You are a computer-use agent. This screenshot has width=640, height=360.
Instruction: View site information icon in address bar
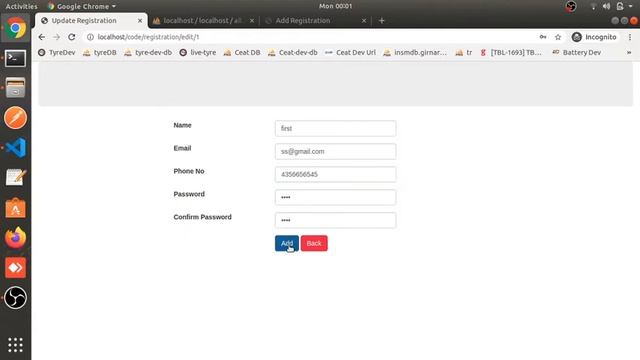[x=90, y=37]
